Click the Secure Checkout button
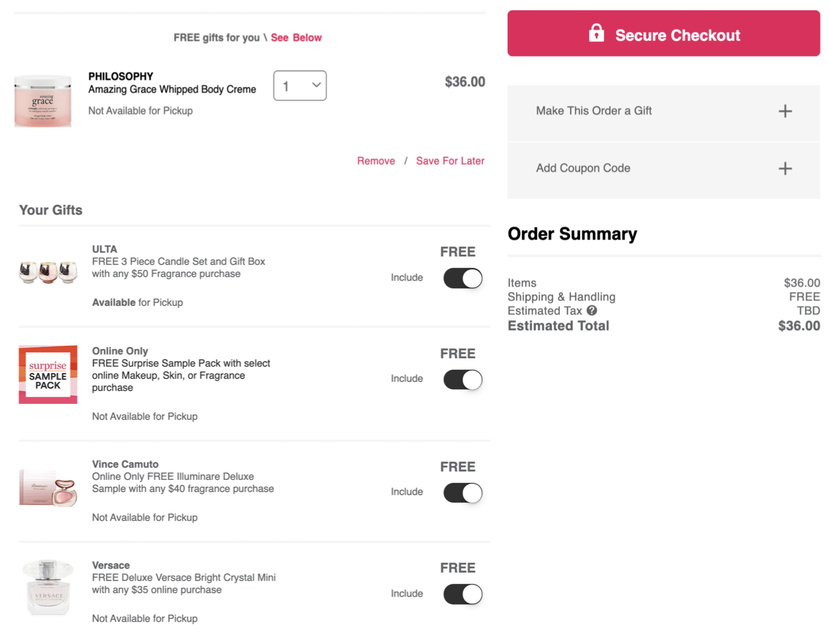 click(664, 33)
